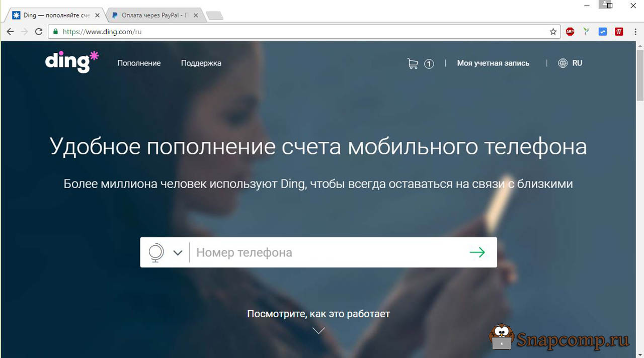
Task: Close the PayPal browser tab
Action: [x=196, y=16]
